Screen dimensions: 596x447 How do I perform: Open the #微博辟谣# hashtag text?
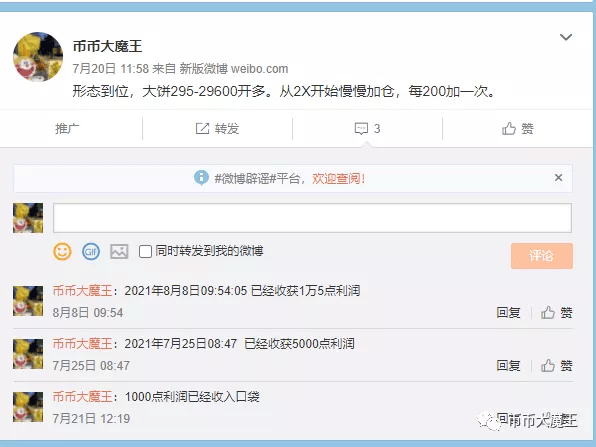[245, 178]
